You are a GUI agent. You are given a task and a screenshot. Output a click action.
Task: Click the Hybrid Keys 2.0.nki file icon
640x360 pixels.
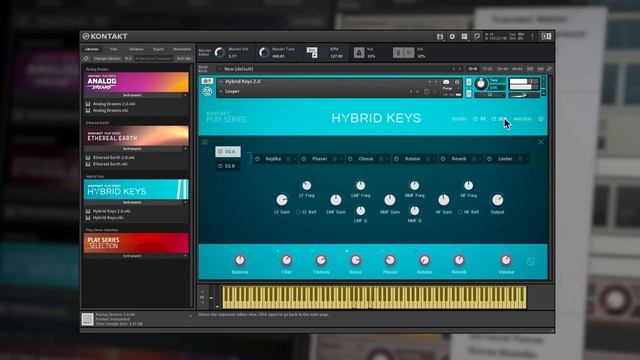(x=88, y=211)
